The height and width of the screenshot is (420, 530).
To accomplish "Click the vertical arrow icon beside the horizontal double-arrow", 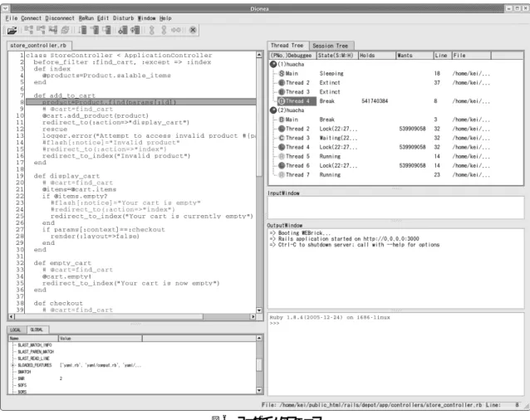I will pos(164,30).
